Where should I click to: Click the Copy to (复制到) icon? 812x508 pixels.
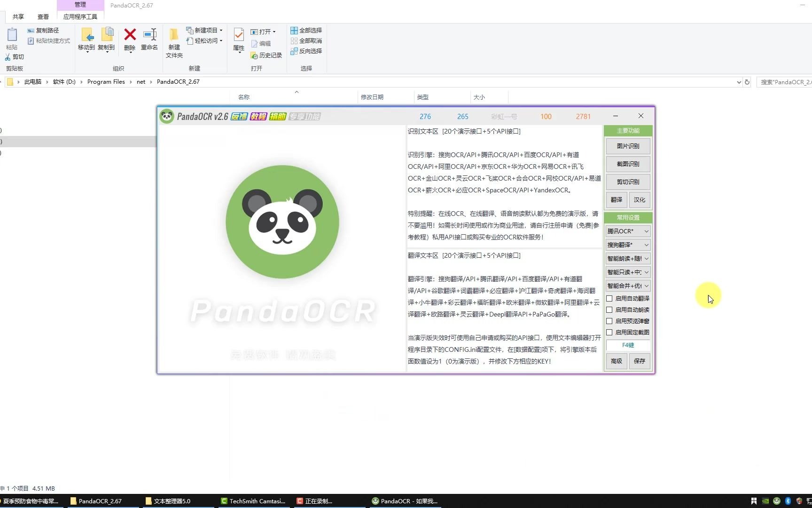click(x=107, y=35)
